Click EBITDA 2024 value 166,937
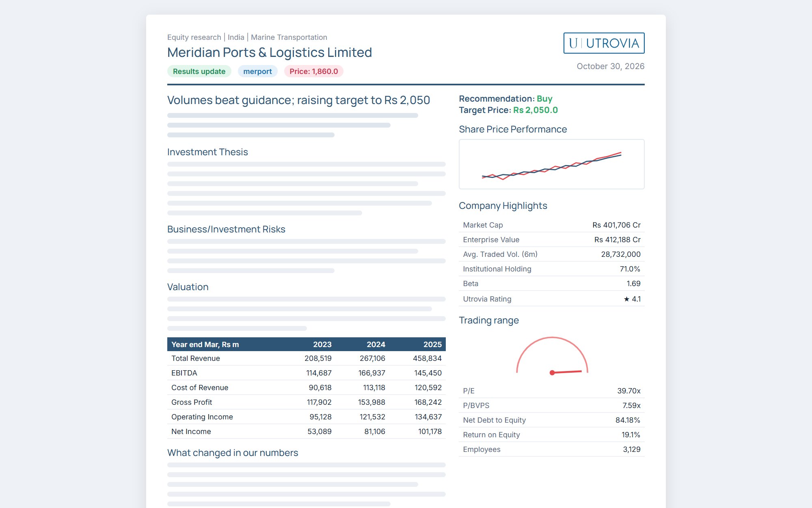Screen dimensions: 812x508 (371, 373)
